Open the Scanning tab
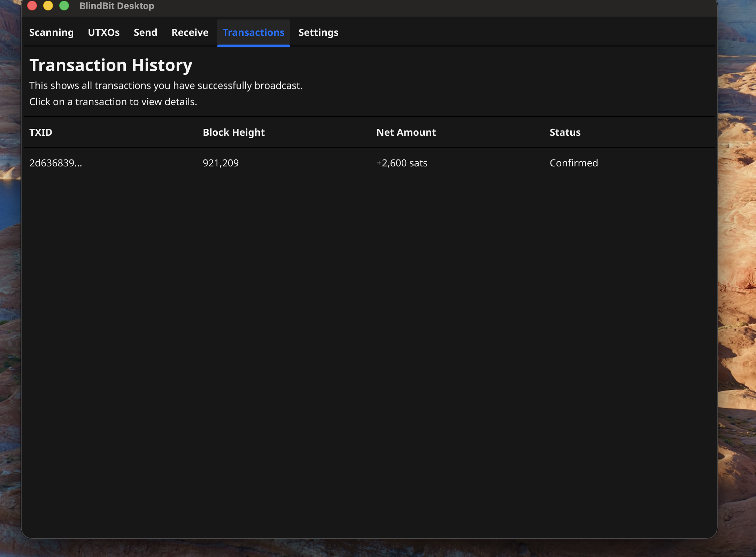Image resolution: width=756 pixels, height=557 pixels. [51, 32]
